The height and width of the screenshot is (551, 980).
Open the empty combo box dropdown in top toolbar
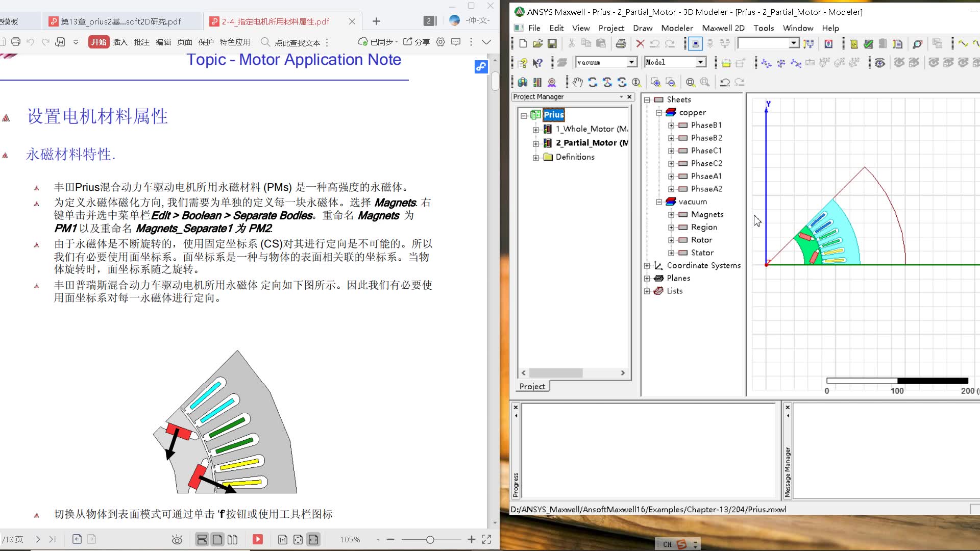click(x=794, y=43)
